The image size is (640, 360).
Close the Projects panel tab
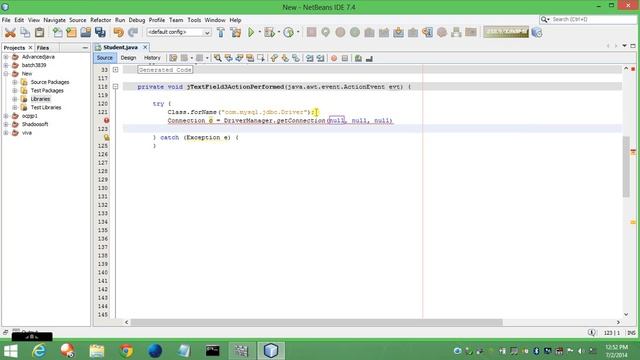(30, 48)
